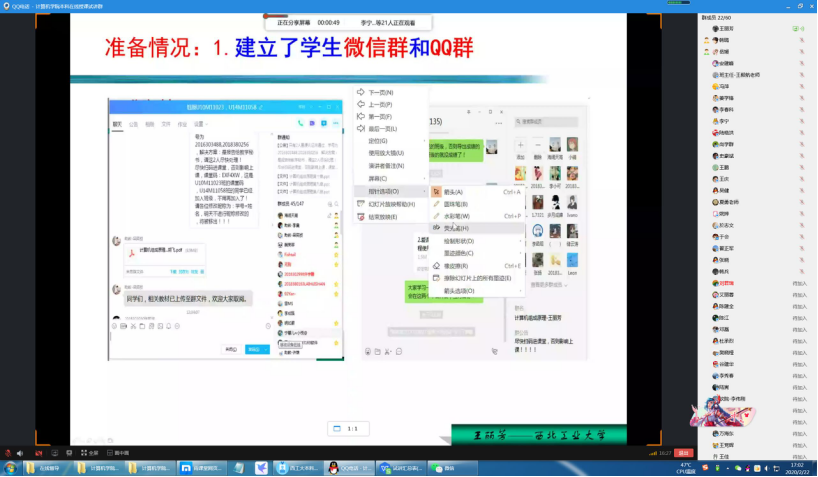Choose 结束放映 to end the slideshow
Image resolution: width=818 pixels, height=477 pixels.
[x=382, y=215]
